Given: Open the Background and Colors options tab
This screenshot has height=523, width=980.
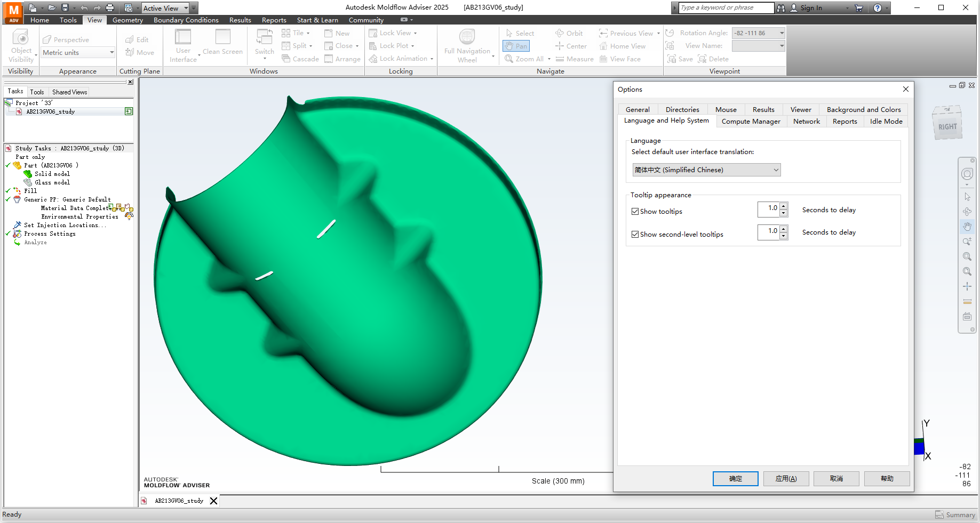Looking at the screenshot, I should pyautogui.click(x=864, y=110).
